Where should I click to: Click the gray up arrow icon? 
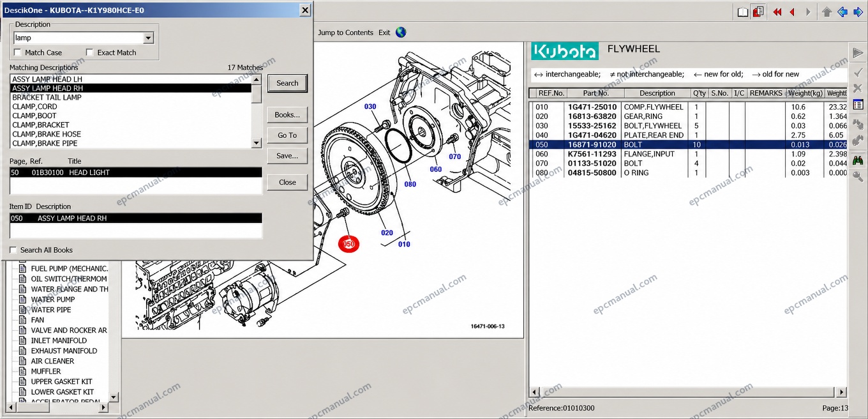click(x=827, y=12)
